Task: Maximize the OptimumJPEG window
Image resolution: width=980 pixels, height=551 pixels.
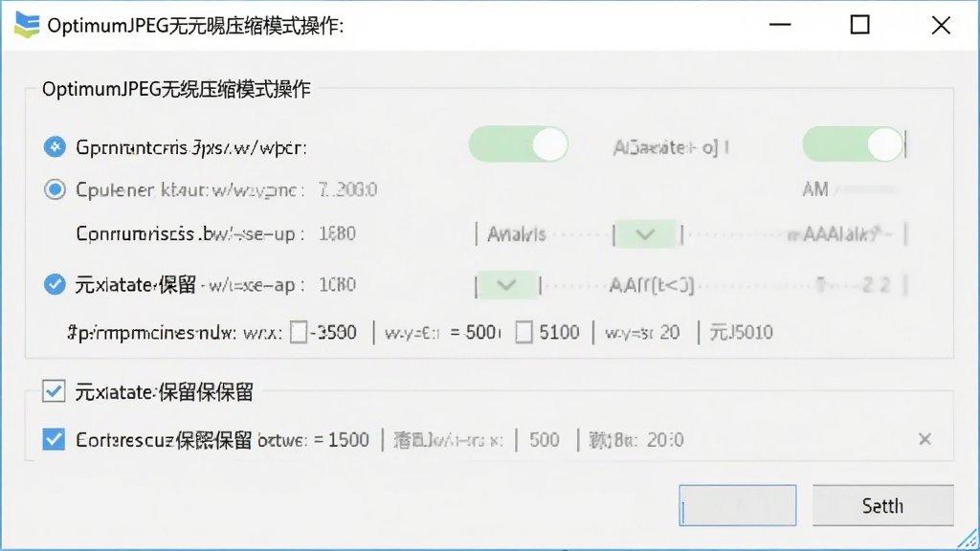Action: (860, 25)
